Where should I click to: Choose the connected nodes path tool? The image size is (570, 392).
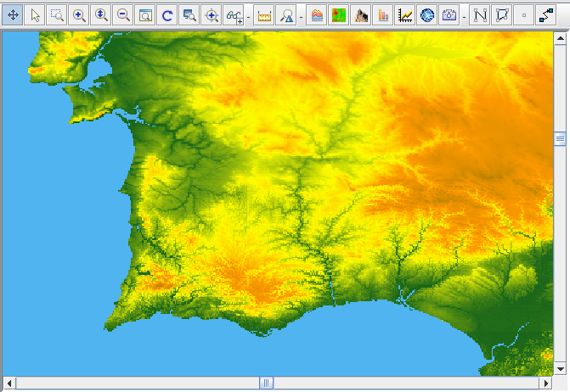coord(547,15)
